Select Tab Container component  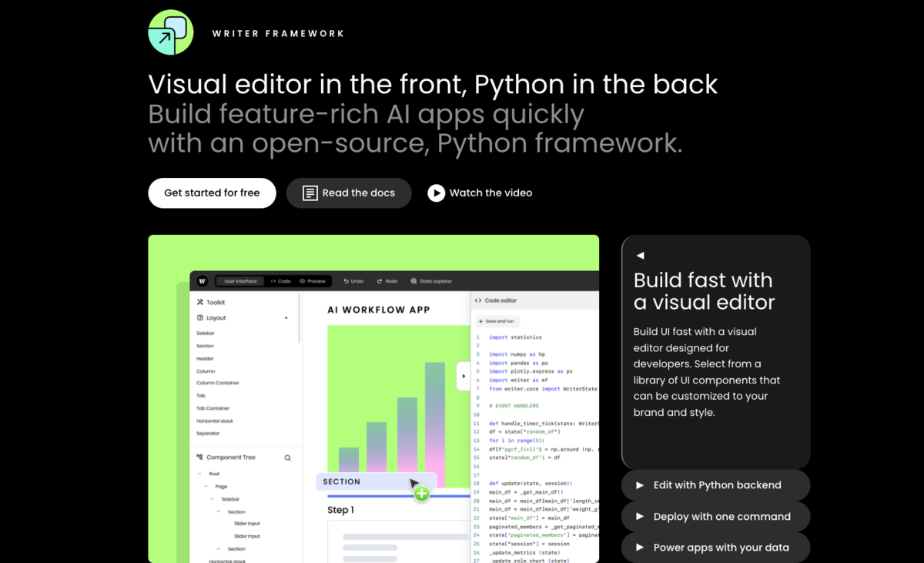(213, 408)
